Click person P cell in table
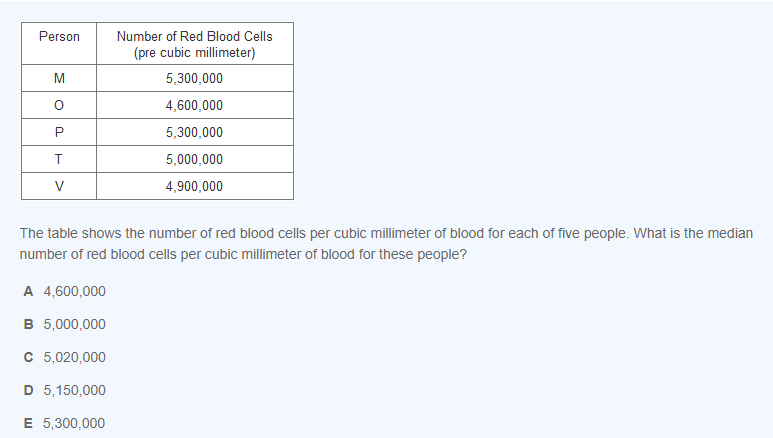This screenshot has width=773, height=438. pyautogui.click(x=59, y=133)
